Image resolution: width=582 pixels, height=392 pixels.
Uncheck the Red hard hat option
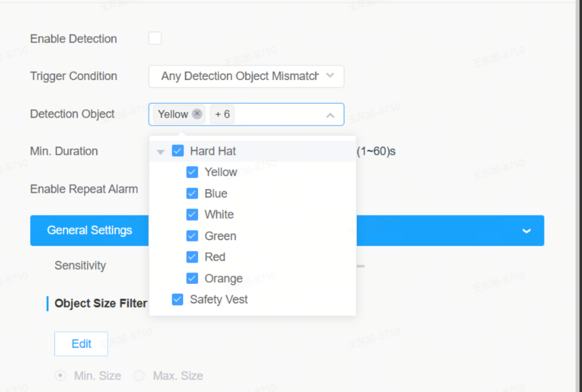[193, 257]
